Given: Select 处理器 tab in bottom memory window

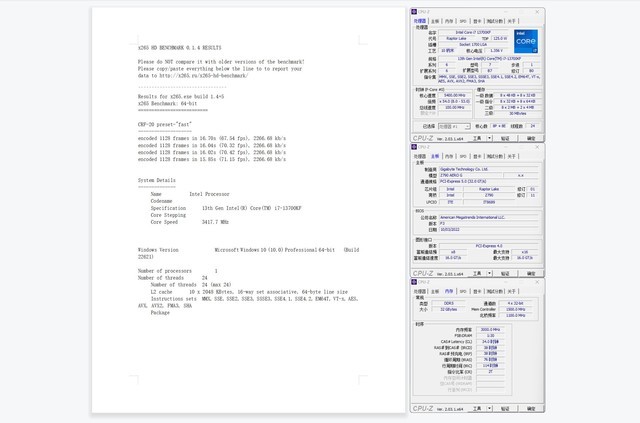Looking at the screenshot, I should point(420,292).
